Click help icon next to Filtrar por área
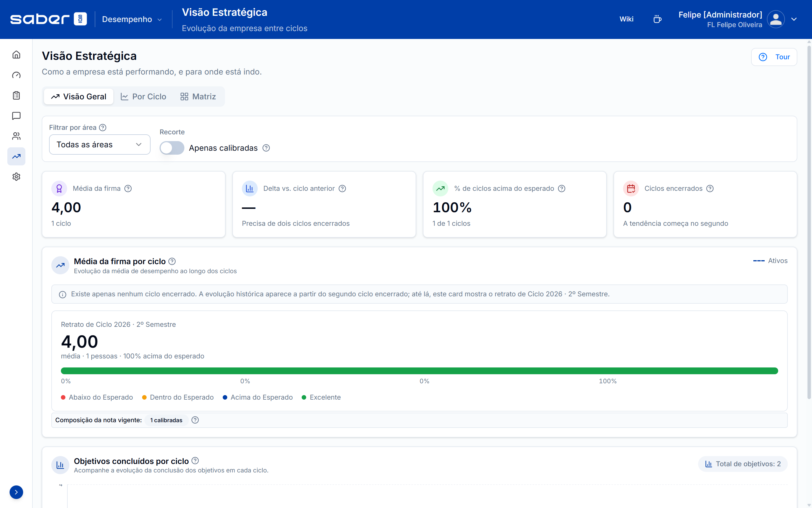This screenshot has width=812, height=508. click(x=103, y=128)
